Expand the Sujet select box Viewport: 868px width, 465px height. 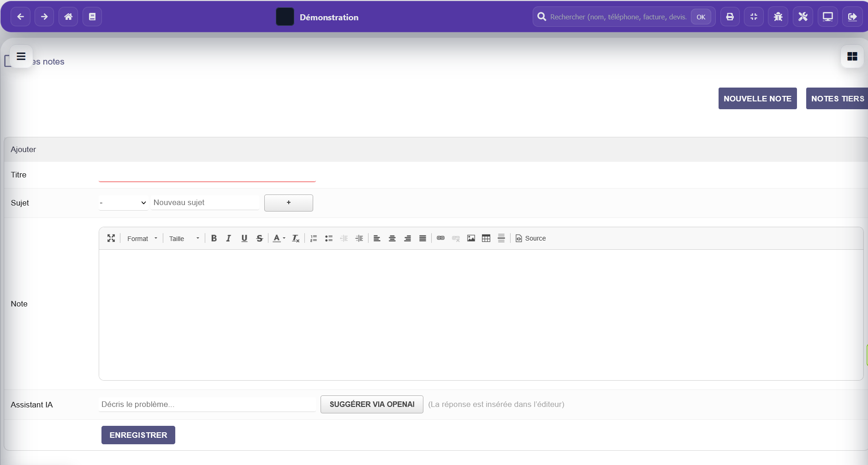pyautogui.click(x=123, y=203)
